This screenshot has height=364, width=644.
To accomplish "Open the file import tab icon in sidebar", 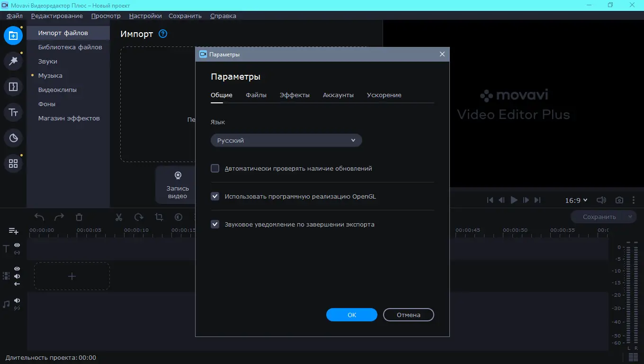I will [13, 36].
